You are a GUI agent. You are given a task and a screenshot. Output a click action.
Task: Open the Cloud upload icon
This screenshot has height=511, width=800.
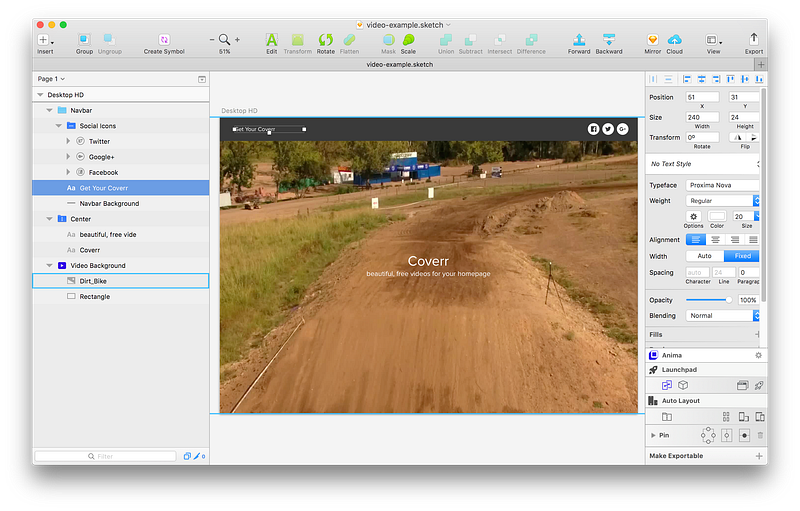pos(674,40)
